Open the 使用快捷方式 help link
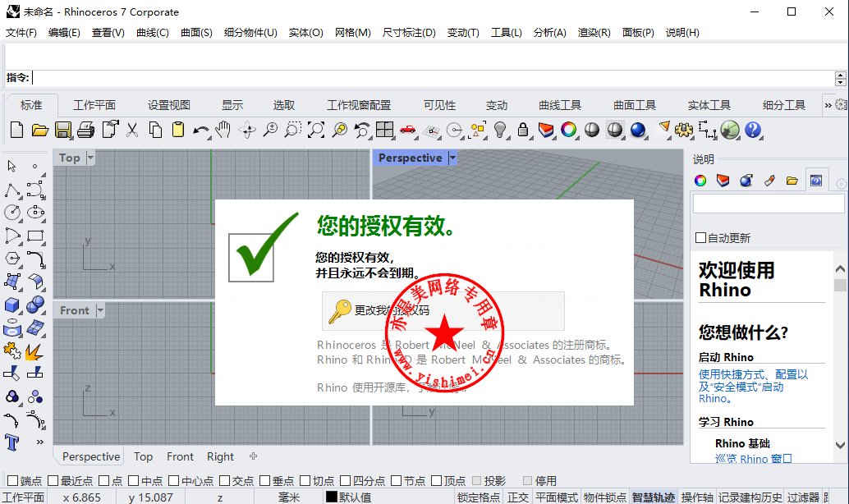Image resolution: width=849 pixels, height=504 pixels. [753, 386]
